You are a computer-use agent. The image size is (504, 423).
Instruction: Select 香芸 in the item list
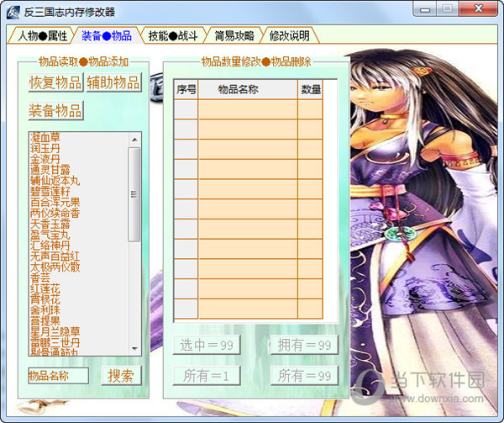pos(40,278)
